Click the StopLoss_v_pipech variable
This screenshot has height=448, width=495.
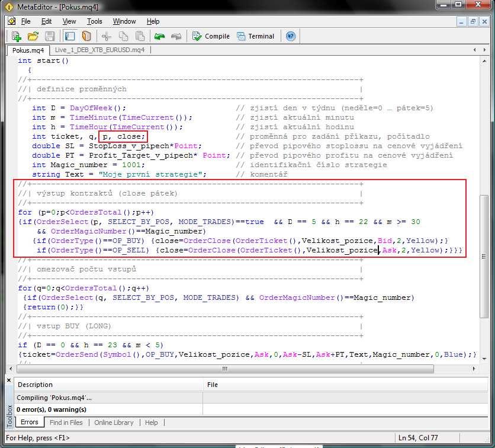tap(129, 146)
